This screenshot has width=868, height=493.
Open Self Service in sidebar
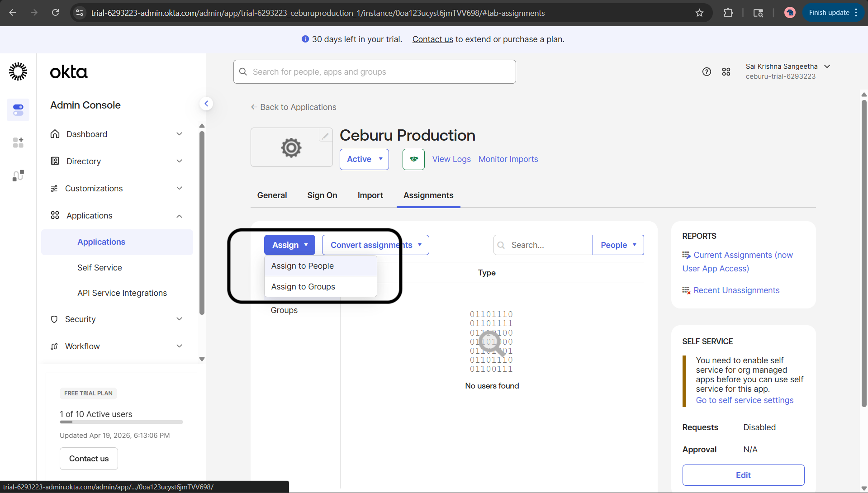pyautogui.click(x=100, y=268)
